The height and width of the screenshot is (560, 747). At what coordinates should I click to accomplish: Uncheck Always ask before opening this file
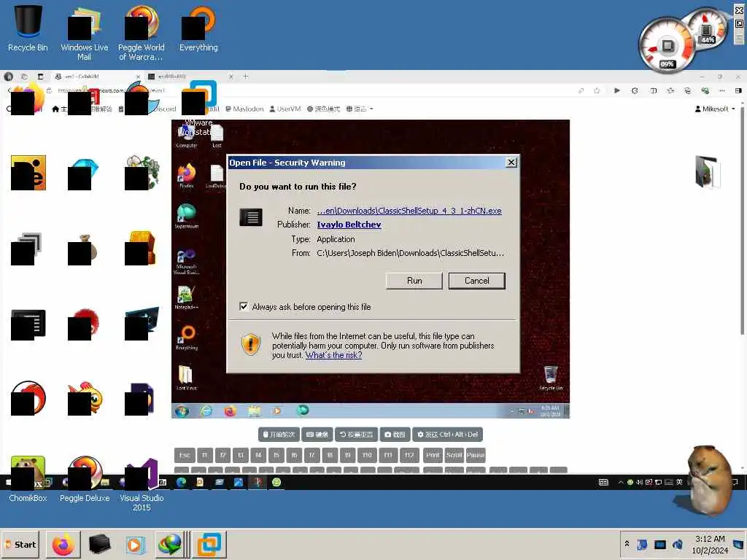(x=244, y=307)
